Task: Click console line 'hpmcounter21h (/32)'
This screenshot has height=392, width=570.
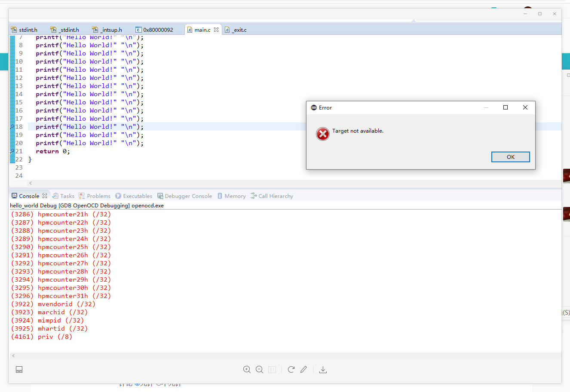Action: [61, 214]
